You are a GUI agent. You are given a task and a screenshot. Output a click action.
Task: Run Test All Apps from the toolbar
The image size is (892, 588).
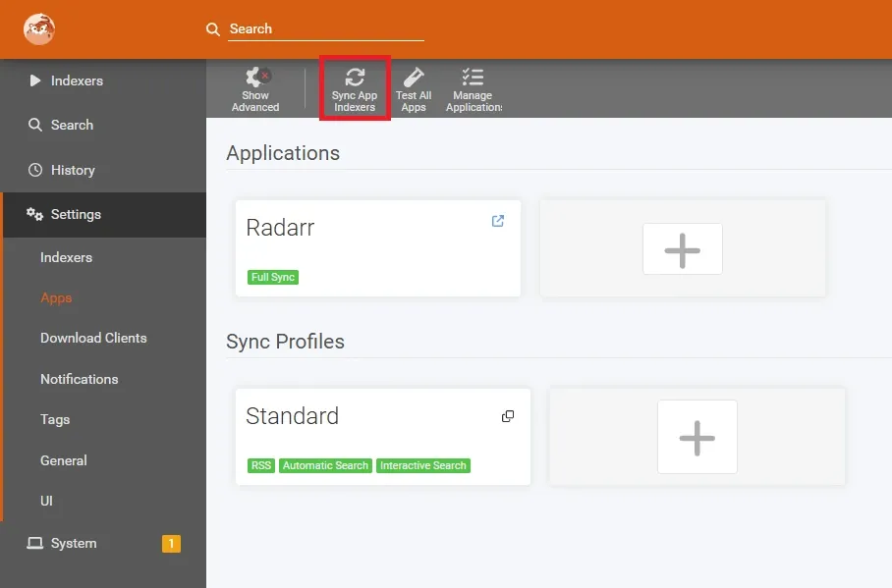coord(413,86)
